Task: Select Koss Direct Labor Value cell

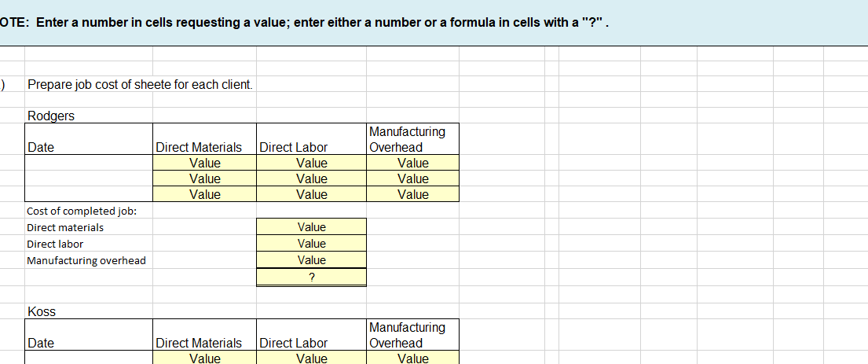Action: click(311, 358)
